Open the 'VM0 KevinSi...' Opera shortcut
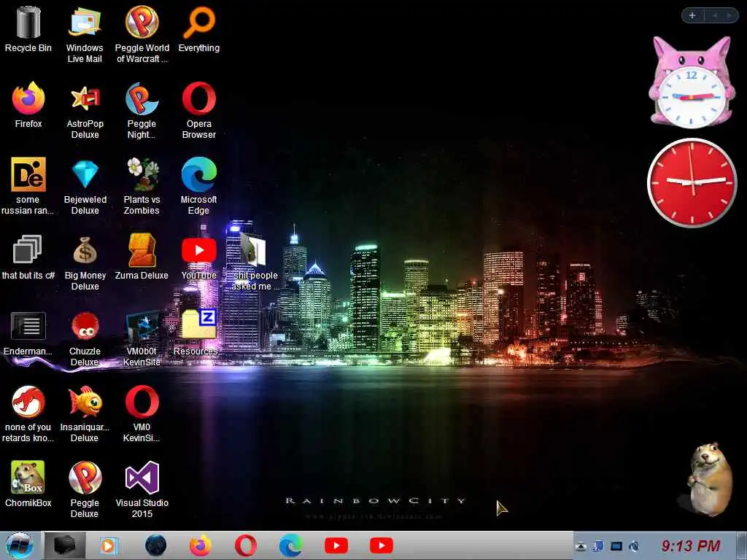Image resolution: width=747 pixels, height=560 pixels. pyautogui.click(x=142, y=414)
